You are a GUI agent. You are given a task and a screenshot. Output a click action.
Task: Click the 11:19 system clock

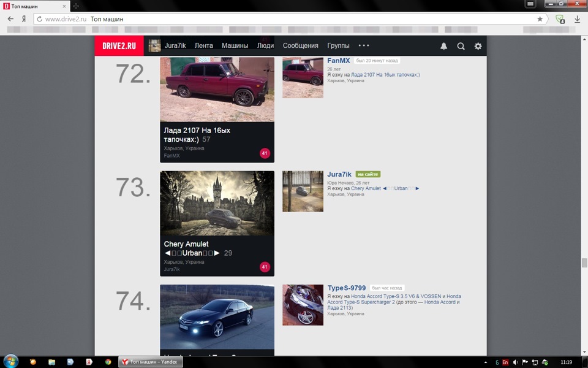[x=566, y=362]
